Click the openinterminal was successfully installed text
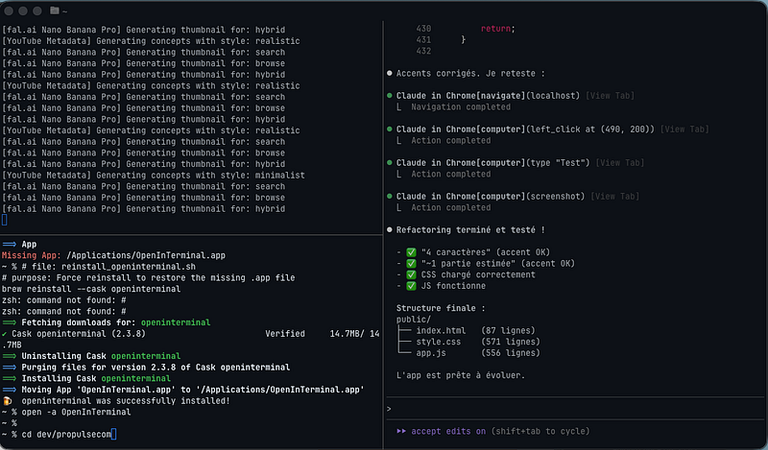Image resolution: width=768 pixels, height=450 pixels. click(x=126, y=401)
